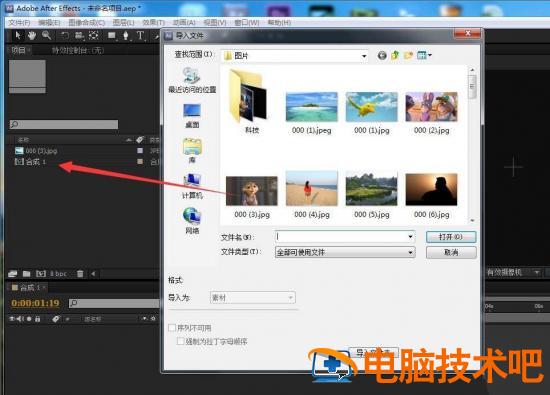Open the file type dropdown
The image size is (550, 395).
345,252
